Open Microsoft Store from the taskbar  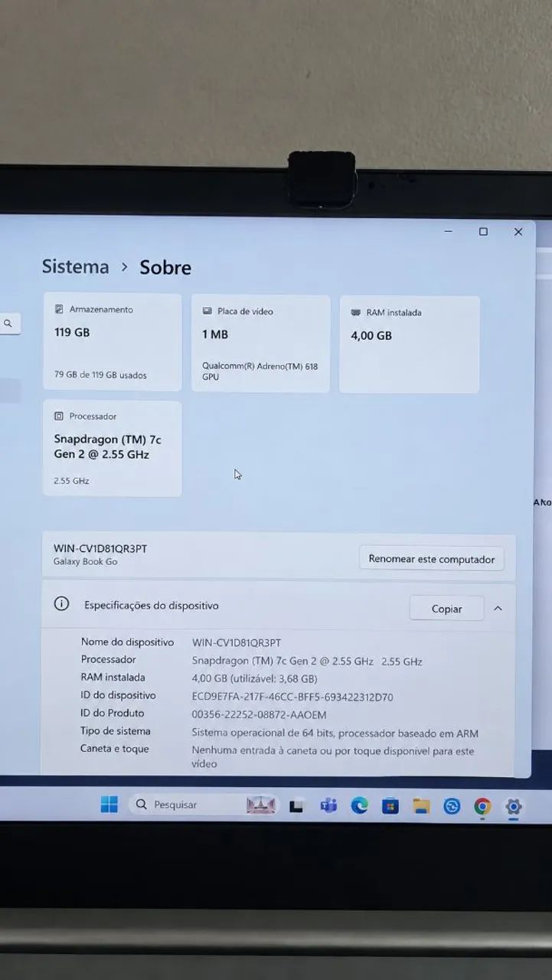390,805
